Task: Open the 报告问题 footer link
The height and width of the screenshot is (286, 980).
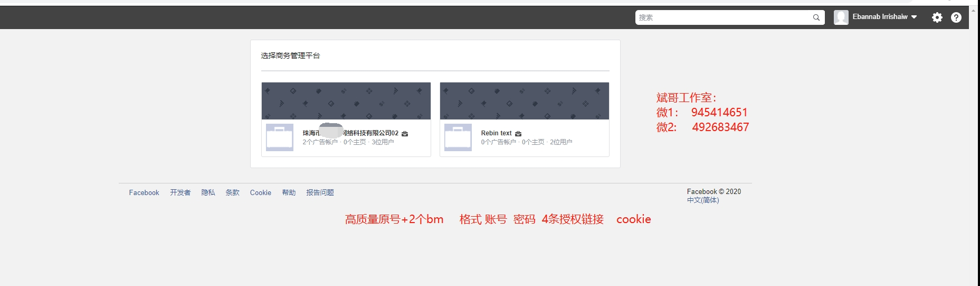Action: (320, 192)
